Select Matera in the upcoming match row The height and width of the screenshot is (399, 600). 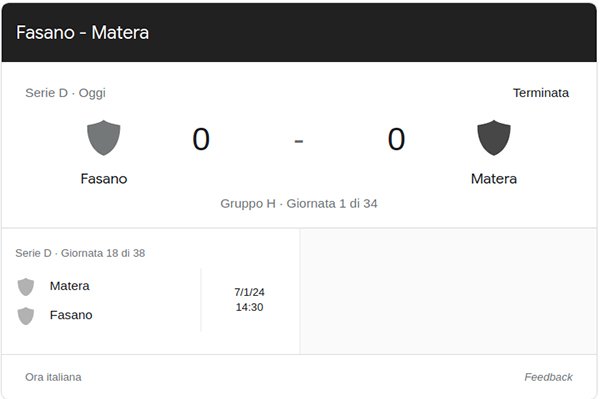70,286
